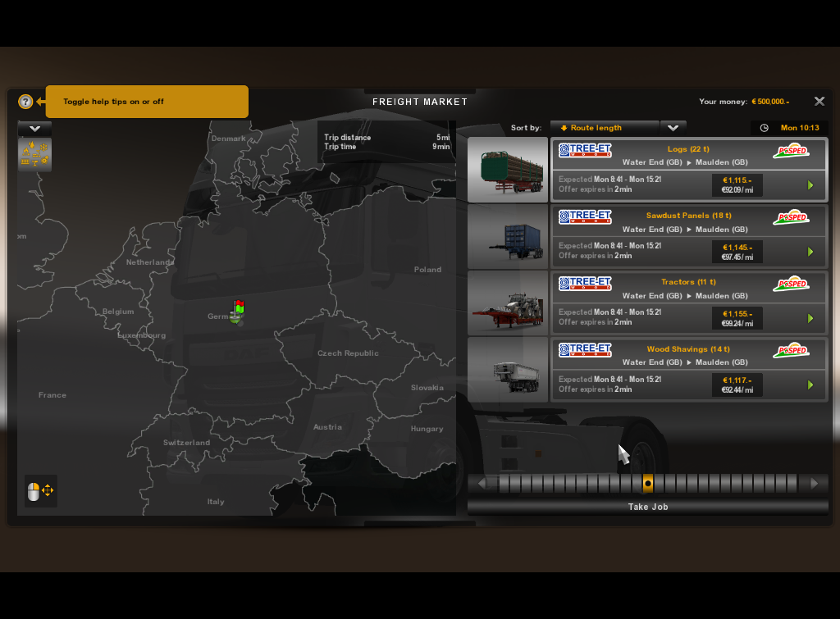Image resolution: width=840 pixels, height=619 pixels.
Task: Click the sort dropdown chevron arrow
Action: [673, 128]
